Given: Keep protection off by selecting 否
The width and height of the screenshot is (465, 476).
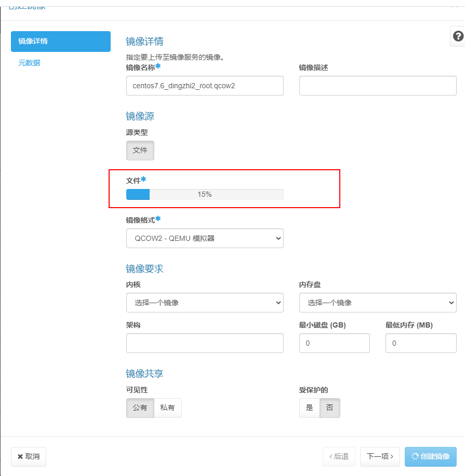Looking at the screenshot, I should [329, 408].
